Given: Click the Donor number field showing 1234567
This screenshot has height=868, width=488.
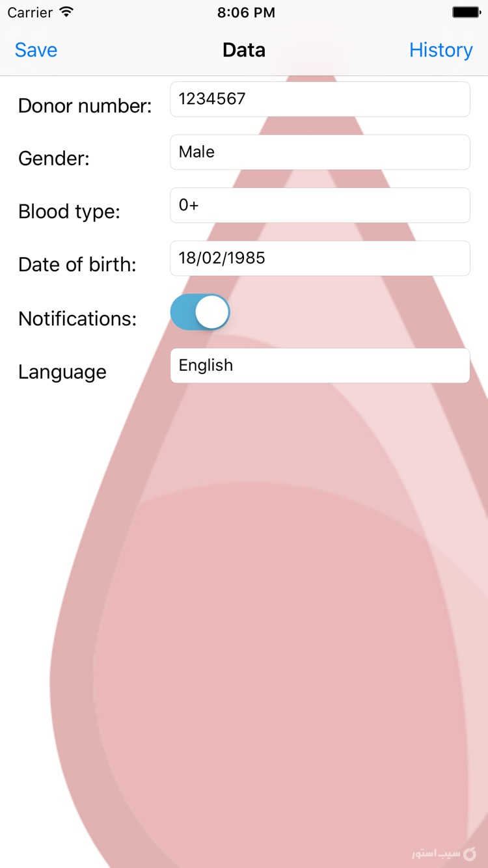Looking at the screenshot, I should 319,98.
